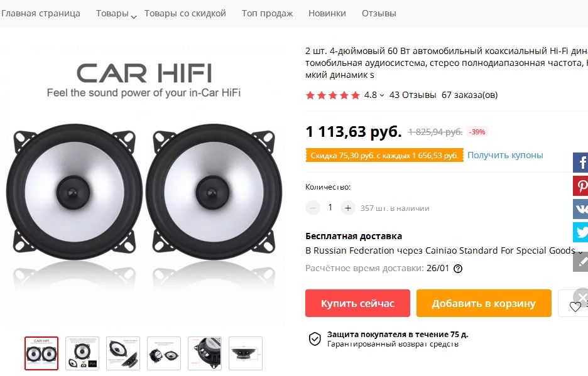Open delivery time question mark help
The width and height of the screenshot is (588, 376).
point(458,269)
